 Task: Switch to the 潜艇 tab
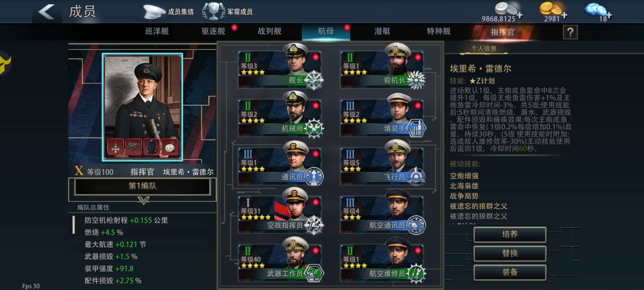pyautogui.click(x=382, y=31)
